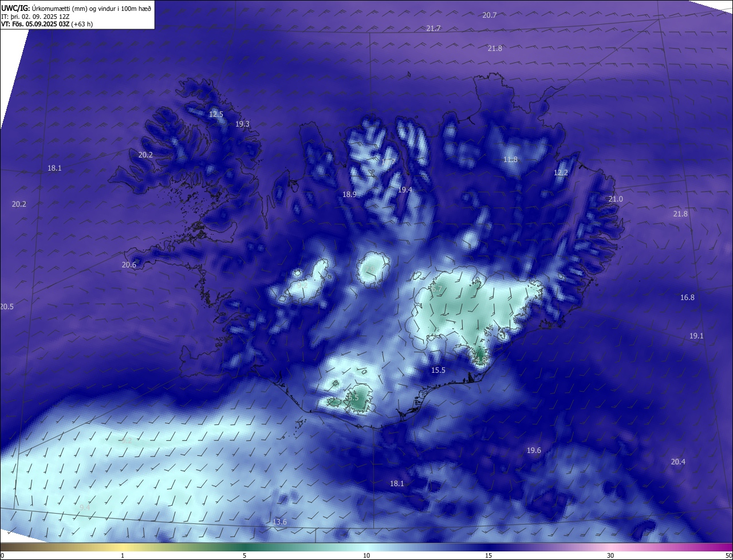Click the yellow segment of the colour scale
Image resolution: width=733 pixels, height=560 pixels.
(x=123, y=547)
